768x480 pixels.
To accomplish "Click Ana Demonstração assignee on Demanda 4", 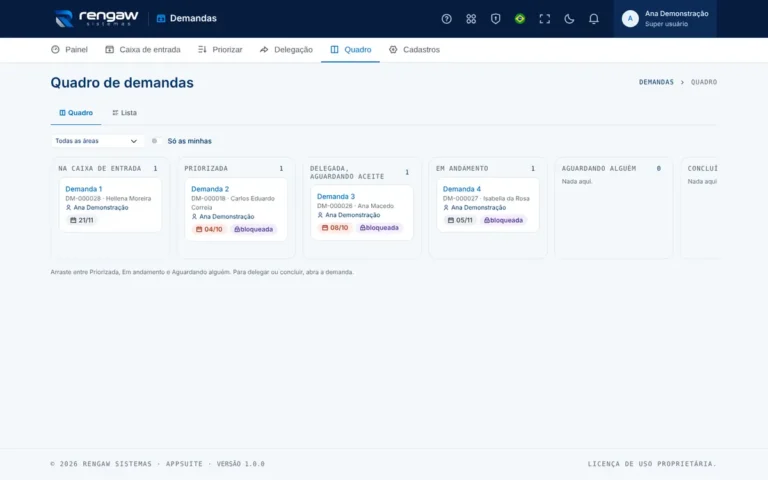I will [475, 208].
